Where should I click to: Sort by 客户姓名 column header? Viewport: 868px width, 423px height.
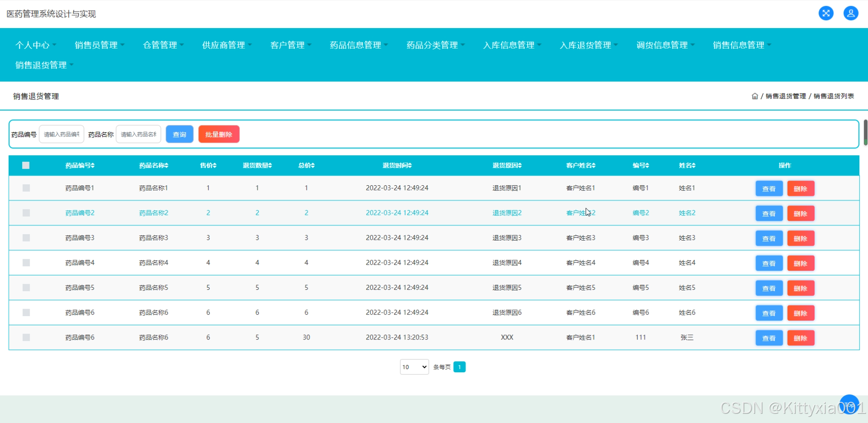(581, 165)
